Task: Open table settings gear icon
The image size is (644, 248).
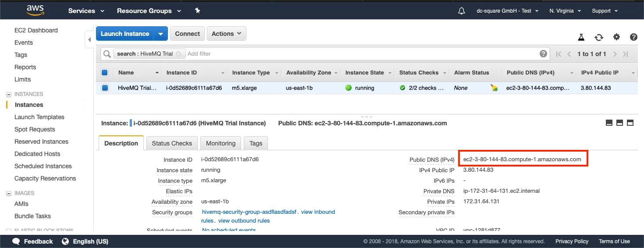Action: (x=616, y=37)
